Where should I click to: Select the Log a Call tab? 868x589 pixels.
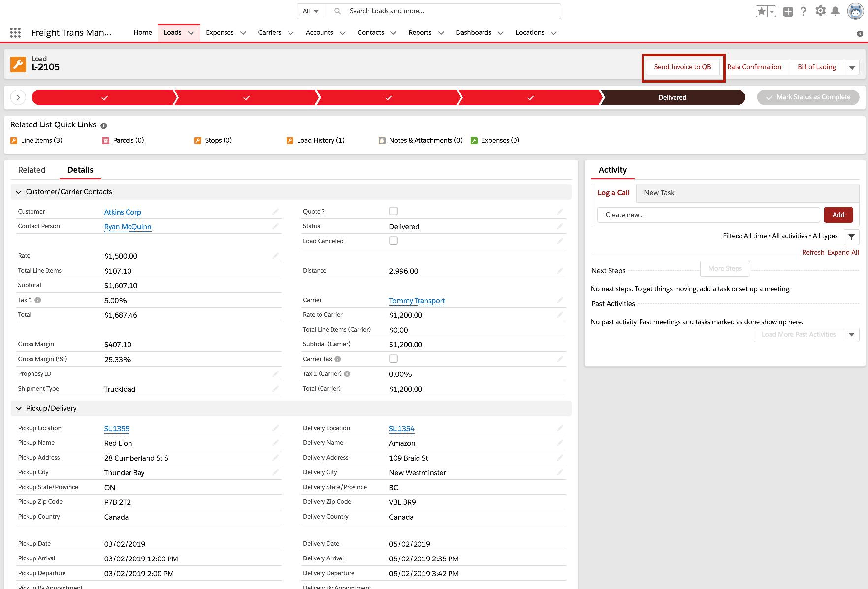click(x=613, y=193)
